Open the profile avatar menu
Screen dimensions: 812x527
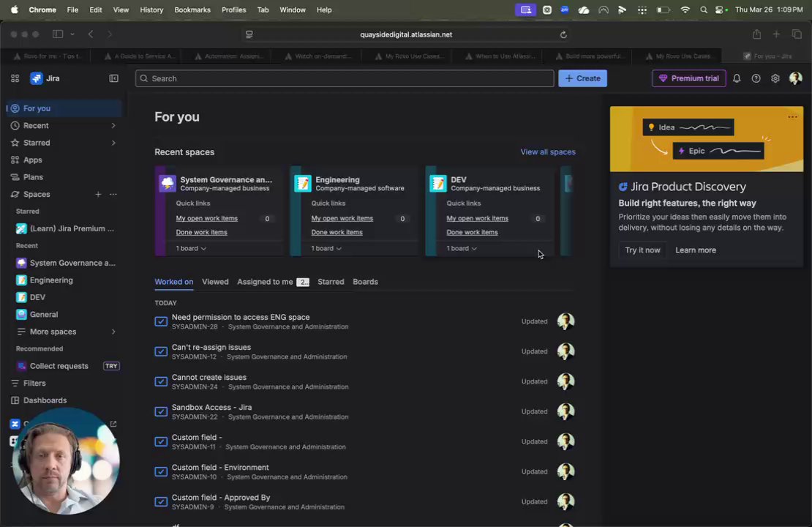click(x=795, y=78)
